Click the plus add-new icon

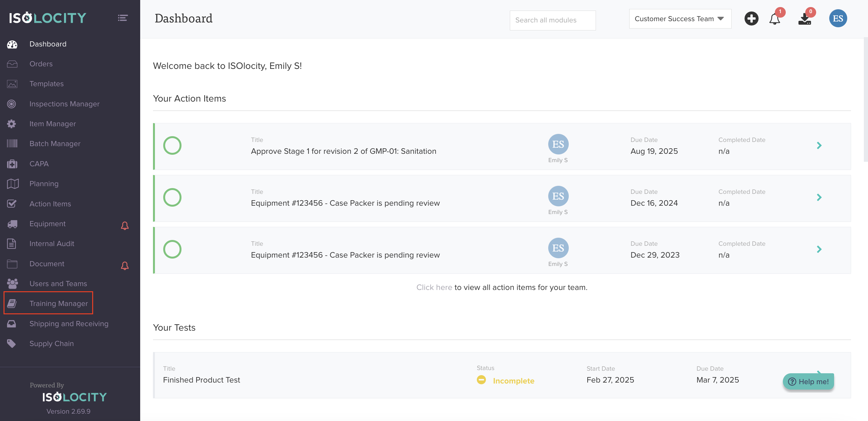tap(751, 19)
